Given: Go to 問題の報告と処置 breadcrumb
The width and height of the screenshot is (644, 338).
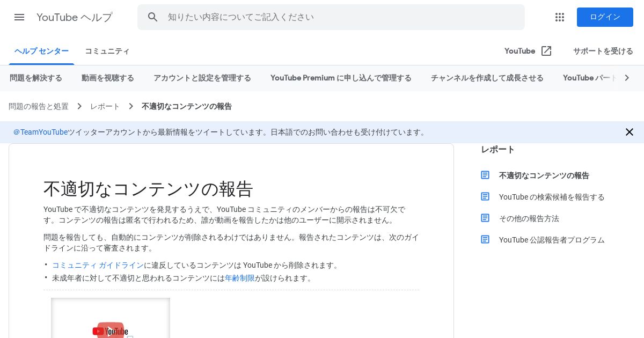Looking at the screenshot, I should [39, 106].
